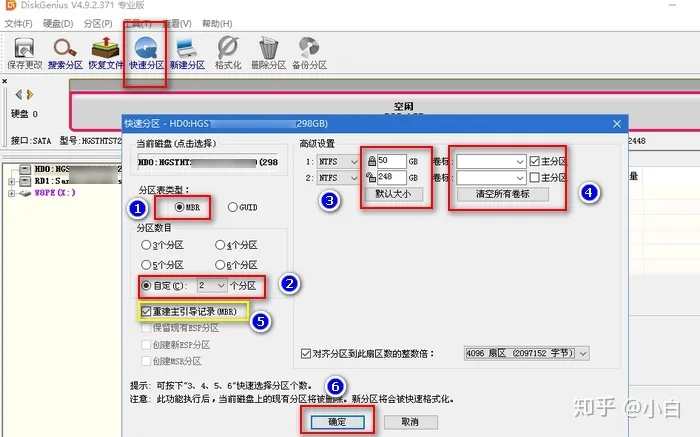This screenshot has height=437, width=700.
Task: Click the Format (格式化) toolbar icon
Action: tap(227, 50)
